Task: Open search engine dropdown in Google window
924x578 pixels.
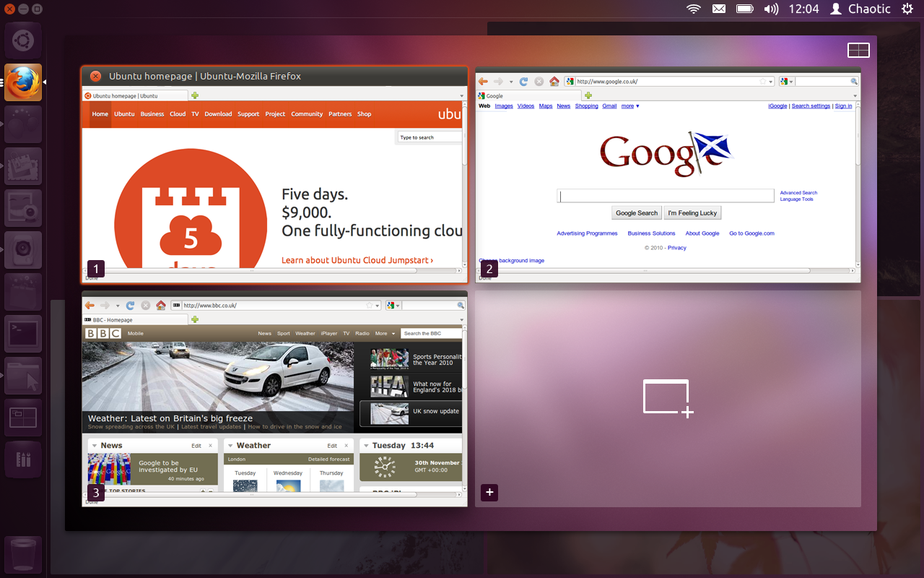Action: (791, 82)
